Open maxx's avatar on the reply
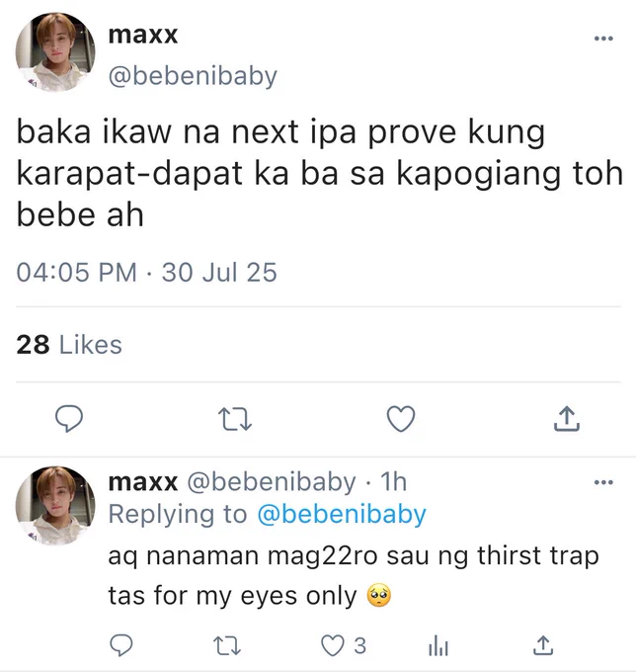This screenshot has height=672, width=636. pyautogui.click(x=55, y=506)
